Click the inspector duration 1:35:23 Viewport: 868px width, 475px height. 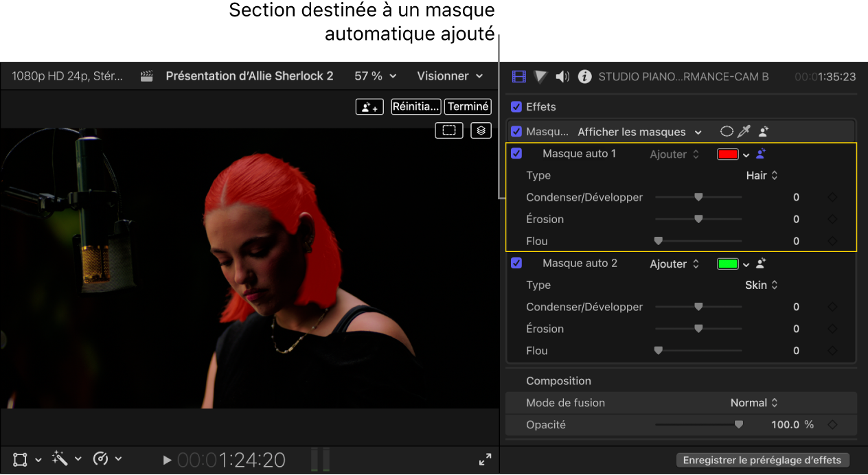tap(825, 77)
